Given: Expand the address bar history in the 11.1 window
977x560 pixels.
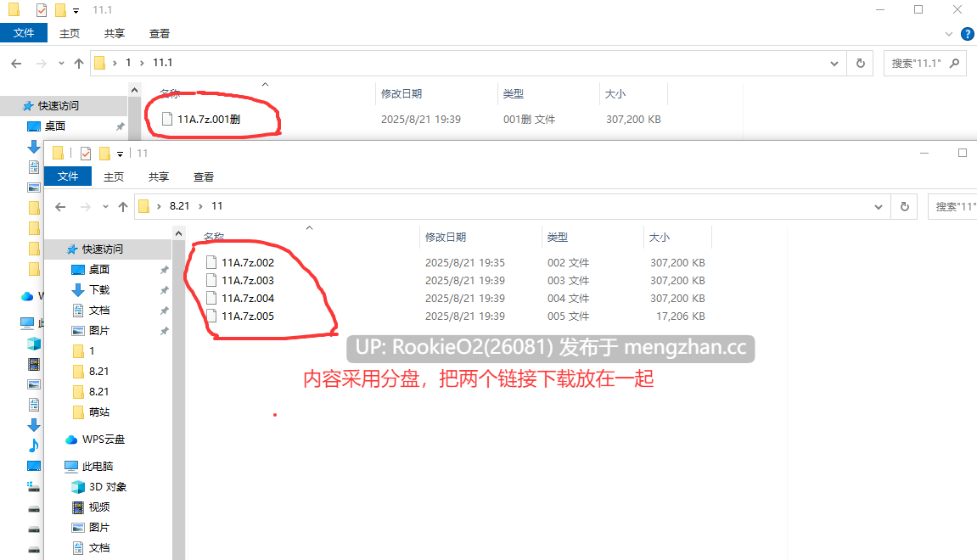Looking at the screenshot, I should tap(834, 63).
